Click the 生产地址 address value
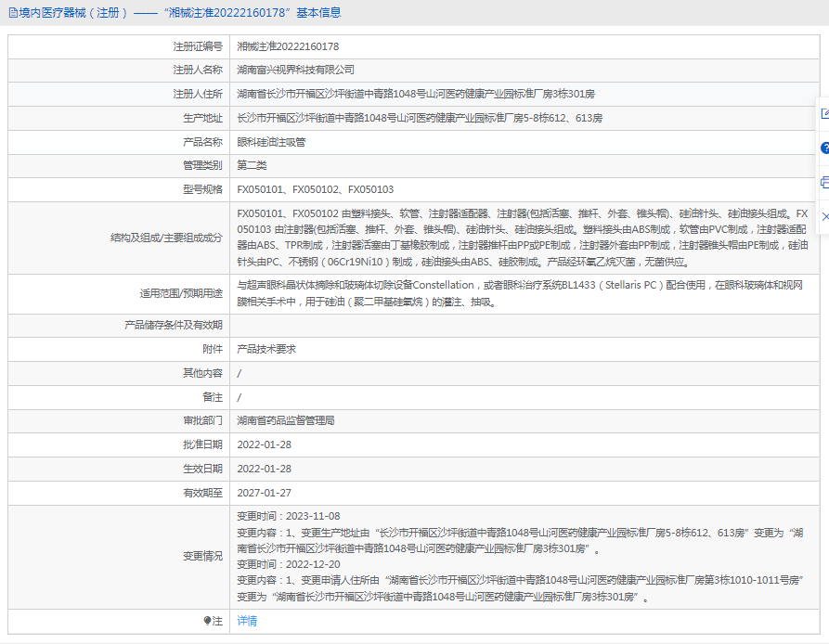Screen dimensions: 829x644 [420, 119]
